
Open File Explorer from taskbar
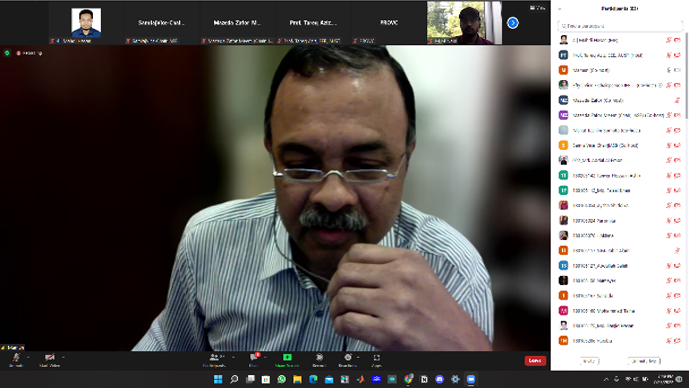297,379
